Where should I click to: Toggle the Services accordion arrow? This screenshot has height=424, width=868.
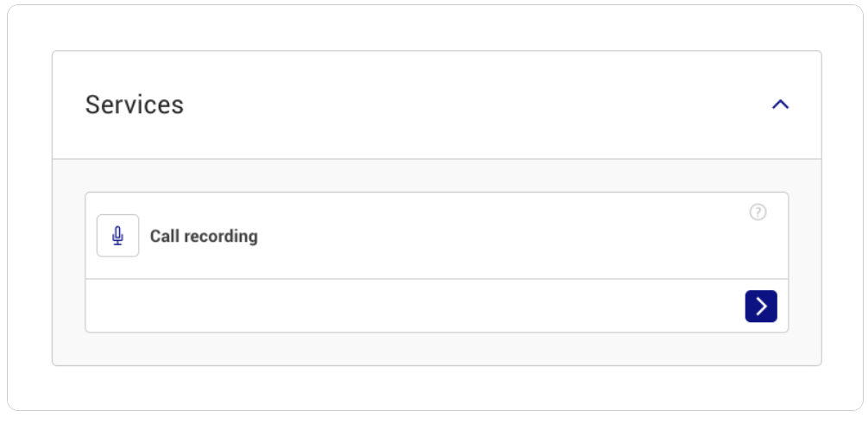tap(780, 104)
